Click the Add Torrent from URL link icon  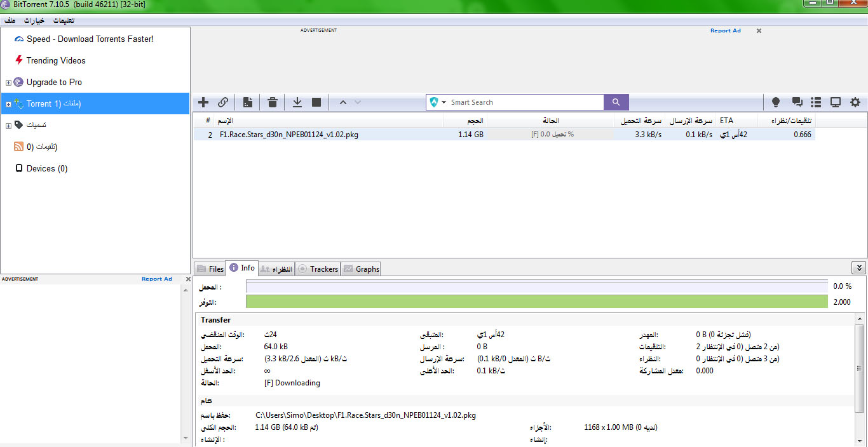pos(223,102)
